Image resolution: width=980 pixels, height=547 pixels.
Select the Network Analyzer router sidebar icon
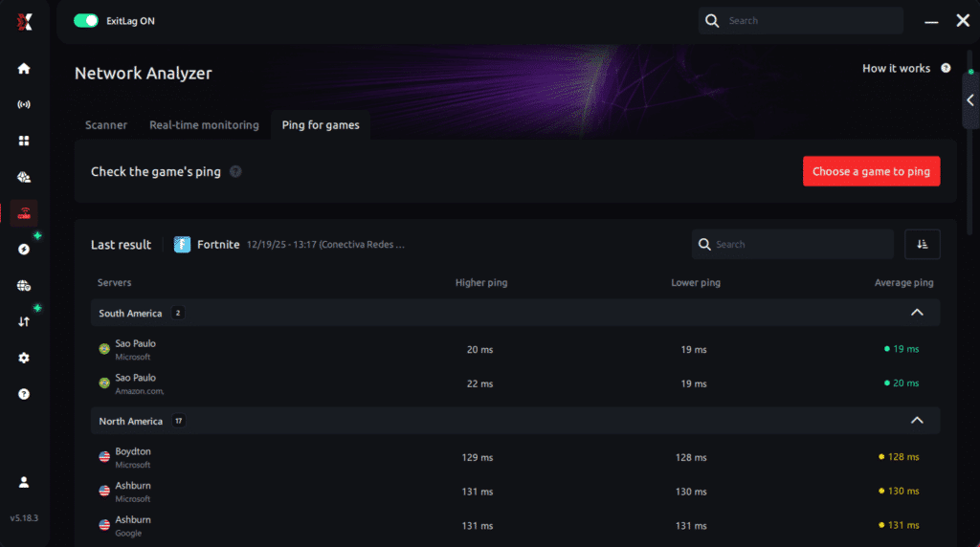point(24,213)
